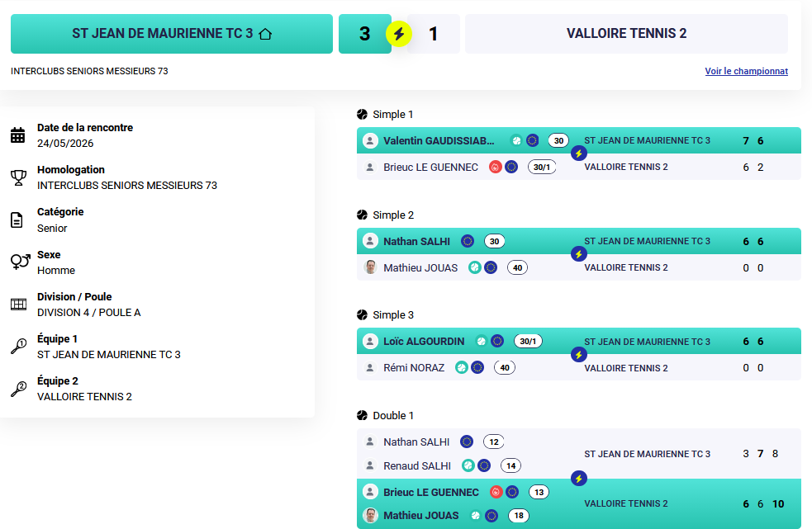Click Mathieu JOUAS photo in Simple 2
This screenshot has height=529, width=812.
370,267
